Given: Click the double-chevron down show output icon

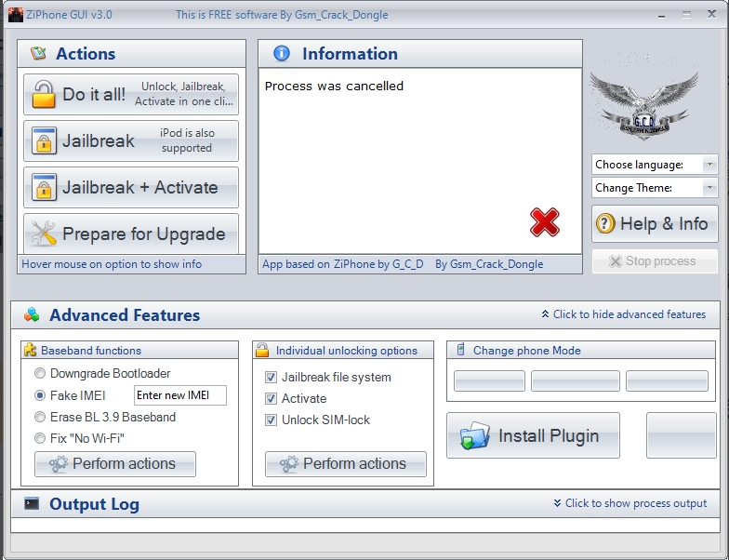Looking at the screenshot, I should (557, 502).
